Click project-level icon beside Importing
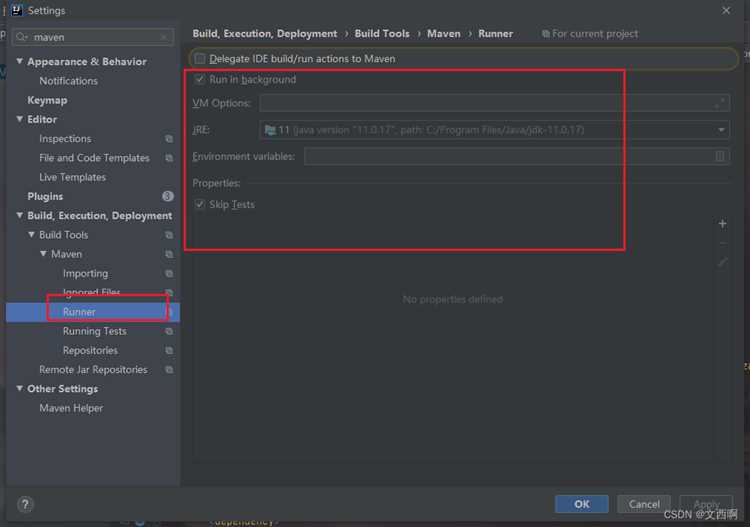 click(x=169, y=274)
